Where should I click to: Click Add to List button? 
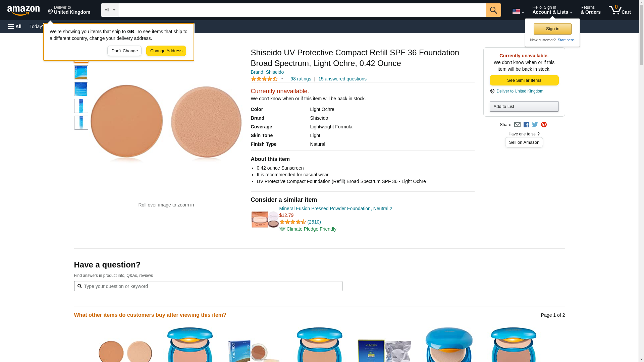click(524, 107)
